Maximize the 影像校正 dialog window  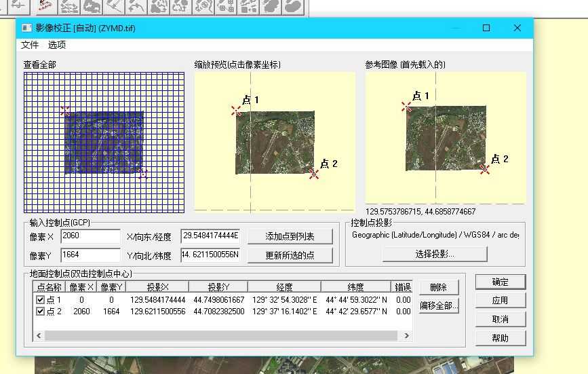[x=486, y=28]
